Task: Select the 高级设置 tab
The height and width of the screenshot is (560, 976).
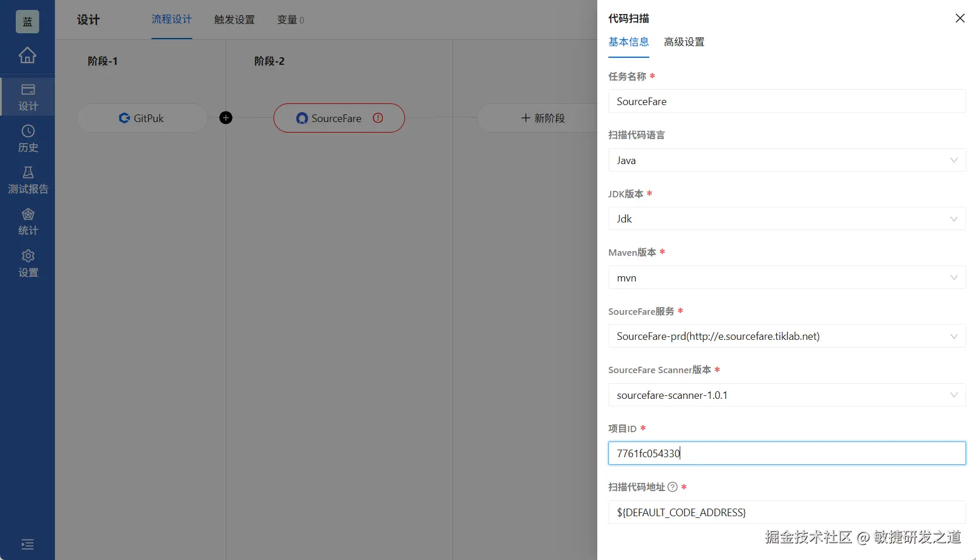Action: click(x=684, y=42)
